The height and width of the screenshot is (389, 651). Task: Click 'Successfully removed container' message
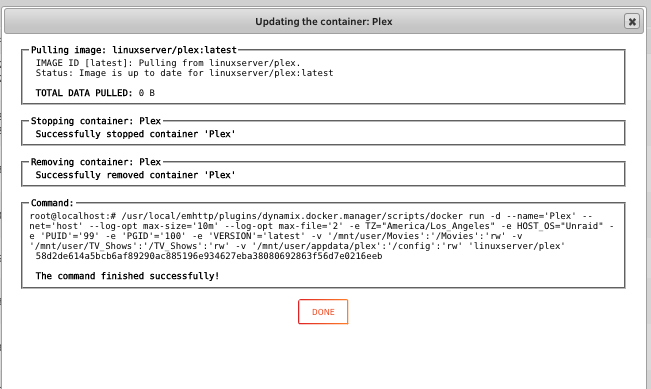pos(135,175)
